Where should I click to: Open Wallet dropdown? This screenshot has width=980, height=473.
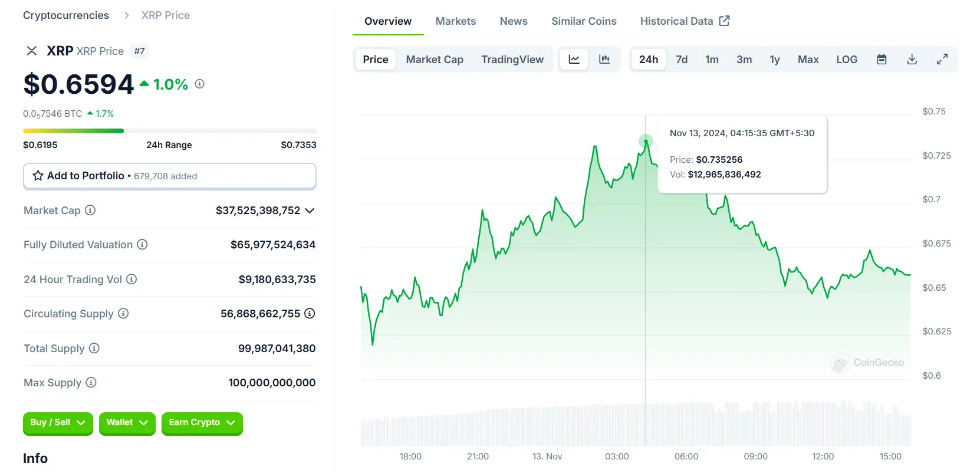[x=127, y=423]
